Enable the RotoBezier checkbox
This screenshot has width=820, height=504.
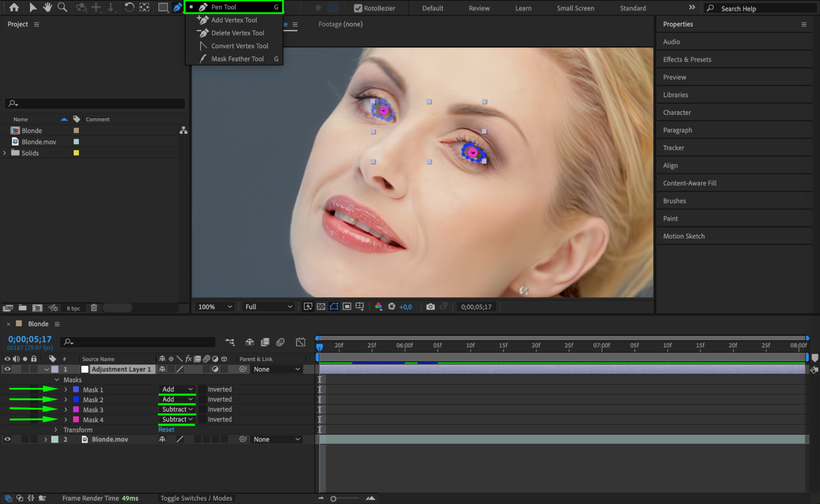(x=358, y=8)
